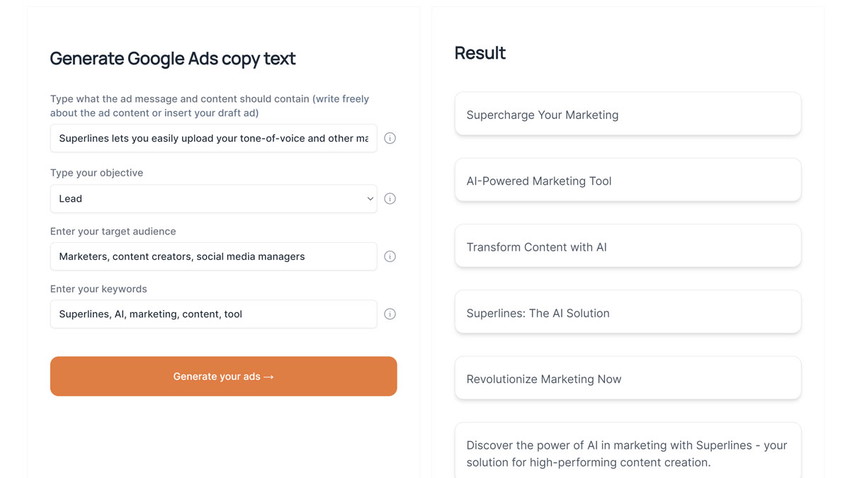
Task: Focus the target audience input field
Action: pos(214,256)
